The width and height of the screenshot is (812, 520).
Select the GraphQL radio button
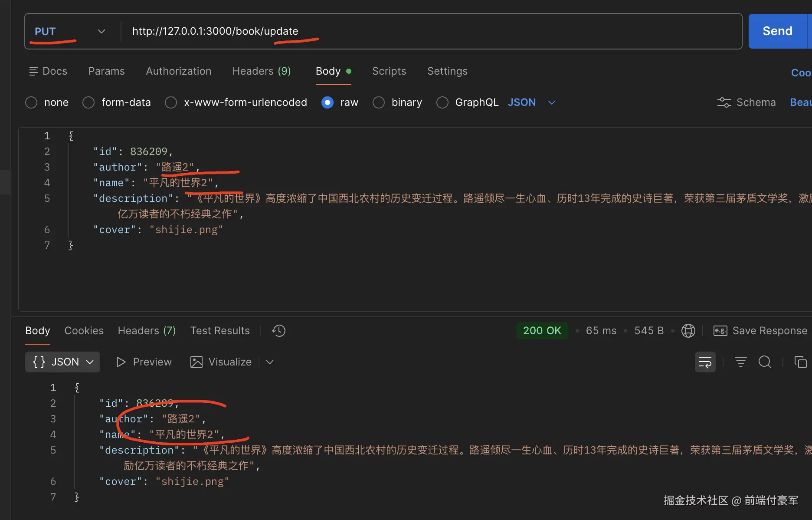click(442, 102)
